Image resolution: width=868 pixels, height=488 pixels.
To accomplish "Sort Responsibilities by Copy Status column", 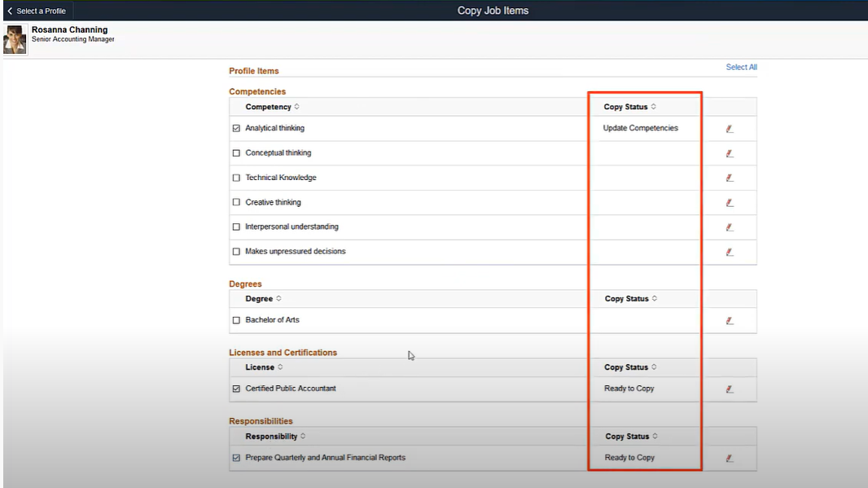I will point(632,437).
